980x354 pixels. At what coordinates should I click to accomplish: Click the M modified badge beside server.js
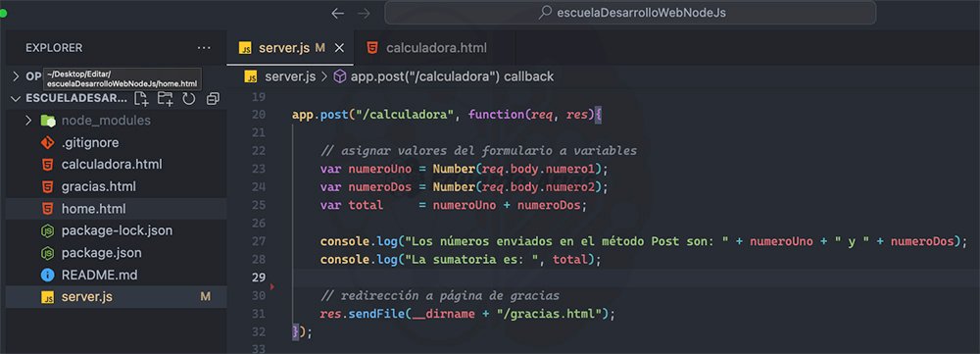click(x=205, y=297)
